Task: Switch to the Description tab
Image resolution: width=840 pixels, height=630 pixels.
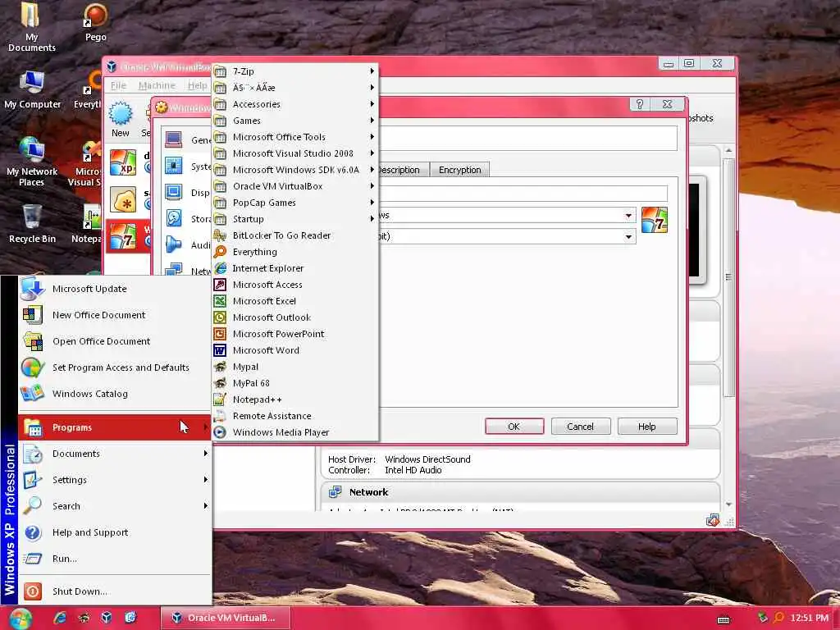Action: [x=403, y=170]
